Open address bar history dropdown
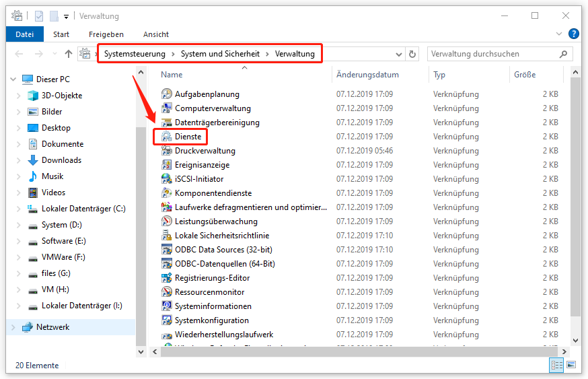 point(399,55)
